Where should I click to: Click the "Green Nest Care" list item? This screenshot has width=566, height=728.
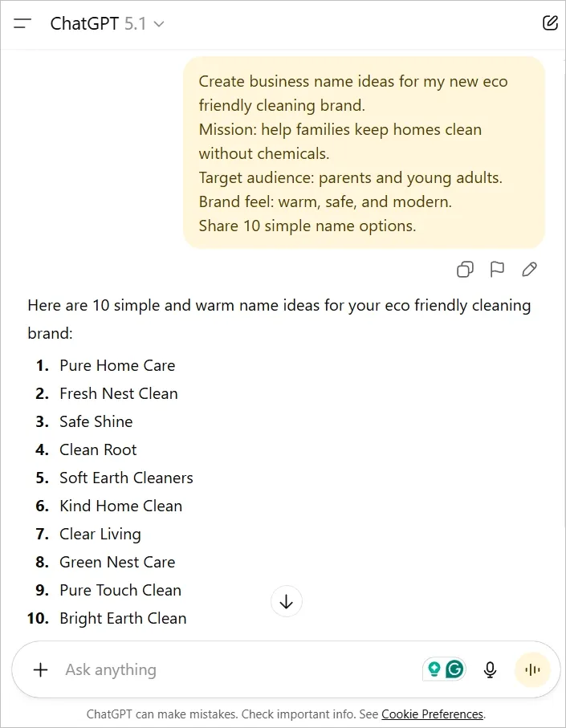pos(117,562)
